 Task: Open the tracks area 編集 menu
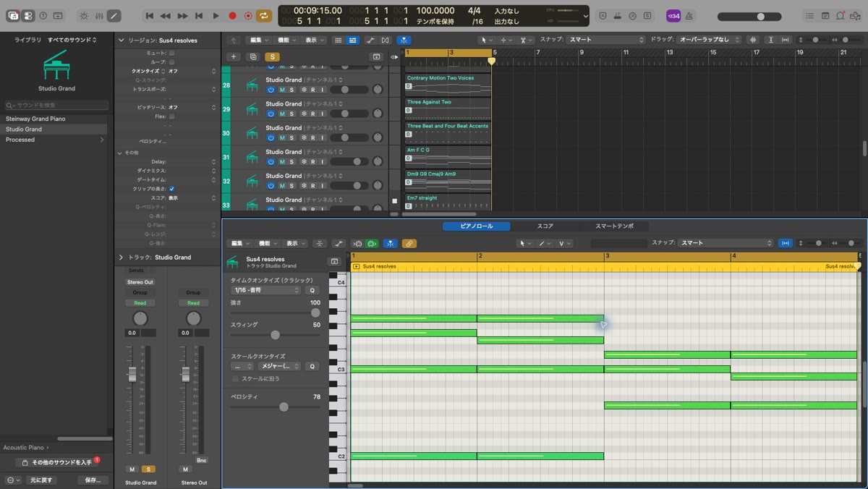pos(259,40)
